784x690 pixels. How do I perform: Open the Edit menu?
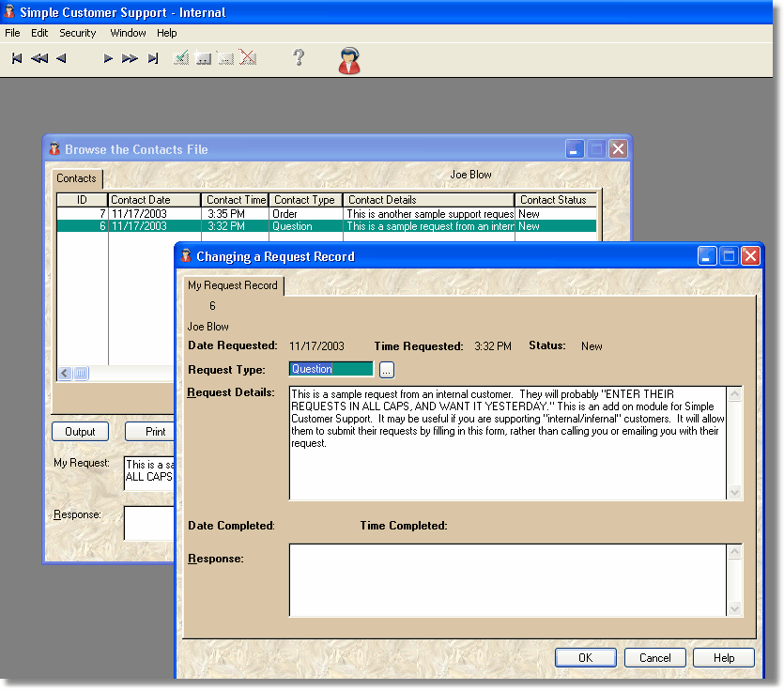[x=39, y=33]
